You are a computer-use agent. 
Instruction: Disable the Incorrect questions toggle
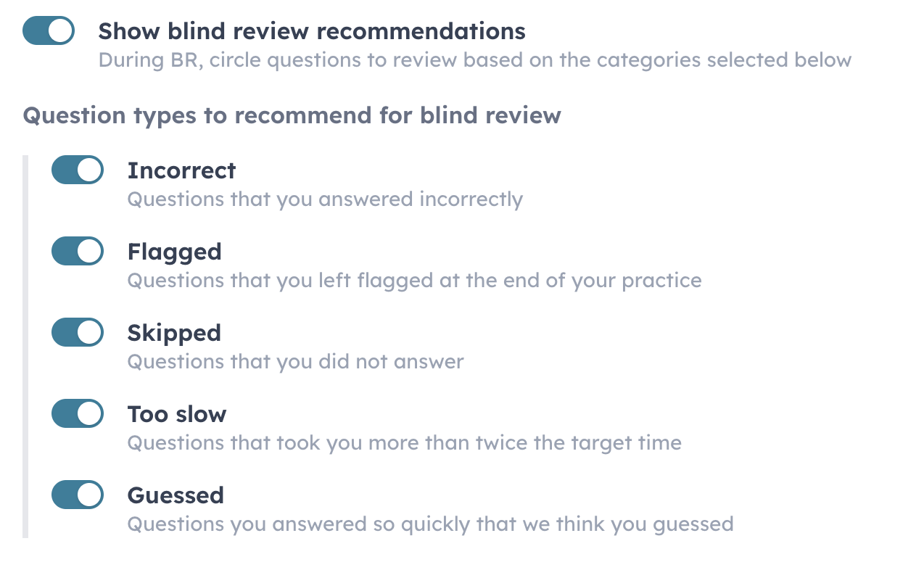(78, 170)
